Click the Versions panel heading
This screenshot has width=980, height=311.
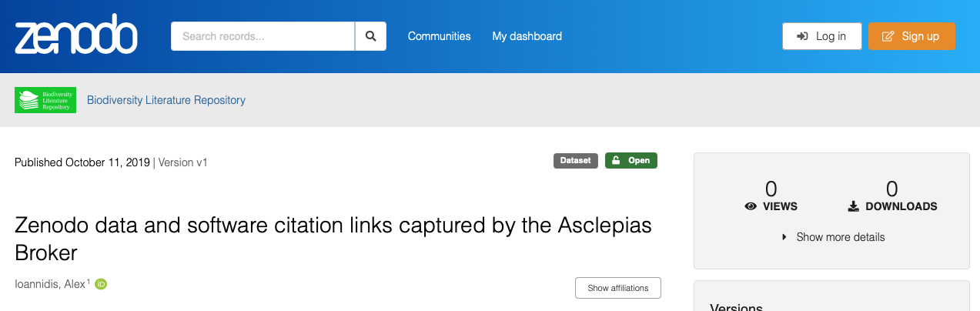736,307
